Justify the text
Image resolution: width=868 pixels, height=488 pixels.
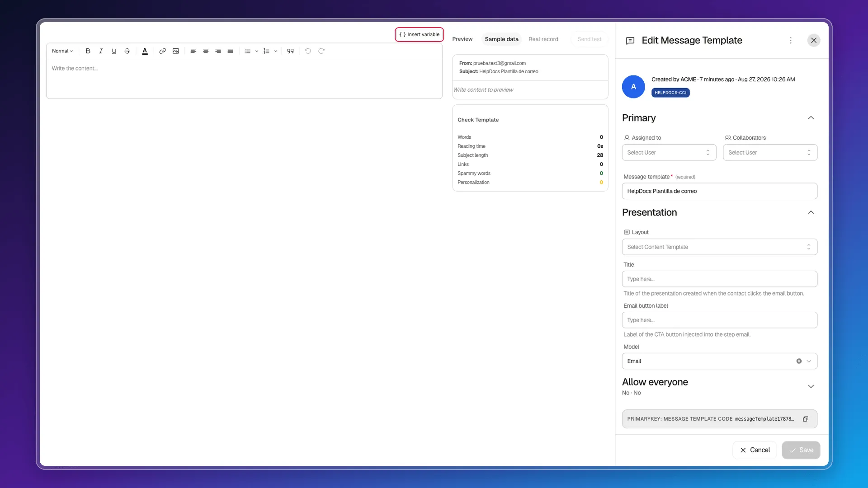[x=230, y=51]
